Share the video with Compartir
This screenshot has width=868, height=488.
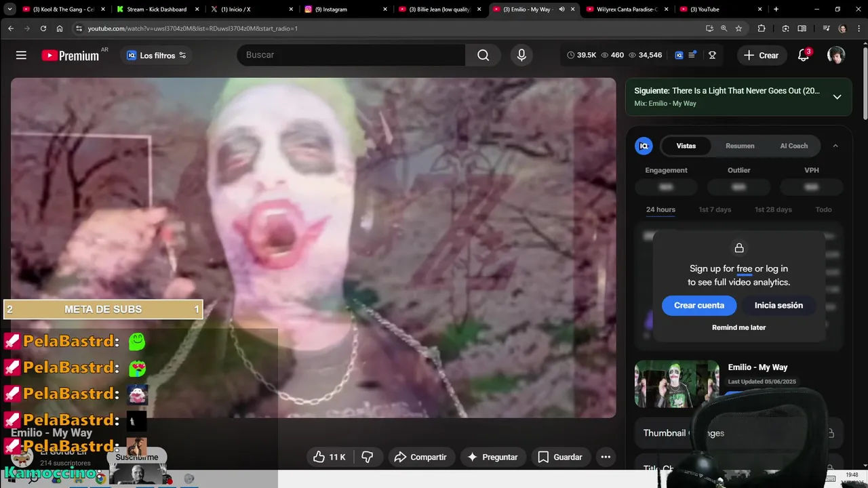tap(420, 457)
